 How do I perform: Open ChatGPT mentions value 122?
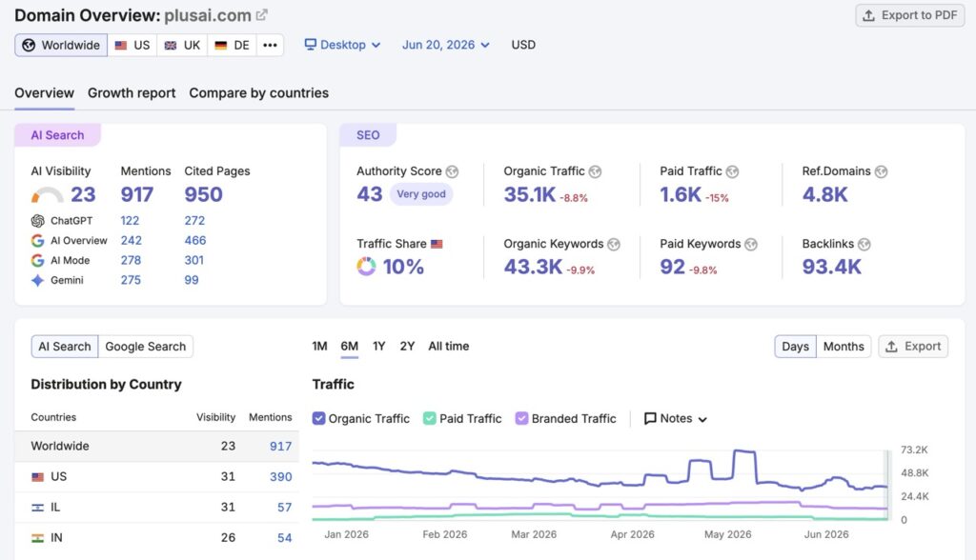[x=130, y=221]
